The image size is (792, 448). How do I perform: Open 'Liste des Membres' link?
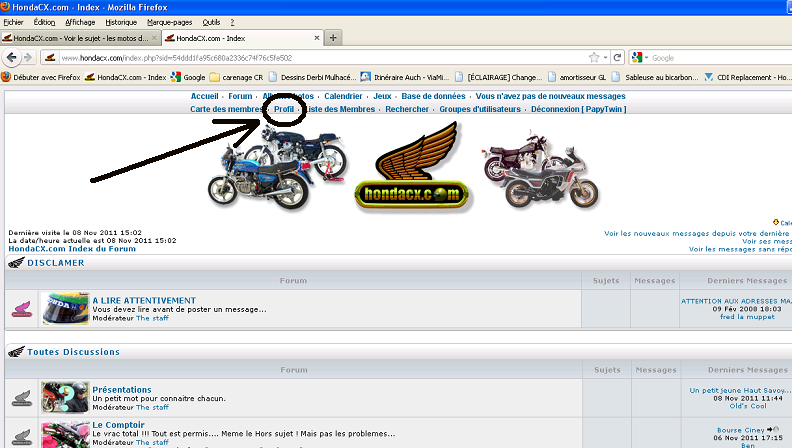(x=340, y=109)
